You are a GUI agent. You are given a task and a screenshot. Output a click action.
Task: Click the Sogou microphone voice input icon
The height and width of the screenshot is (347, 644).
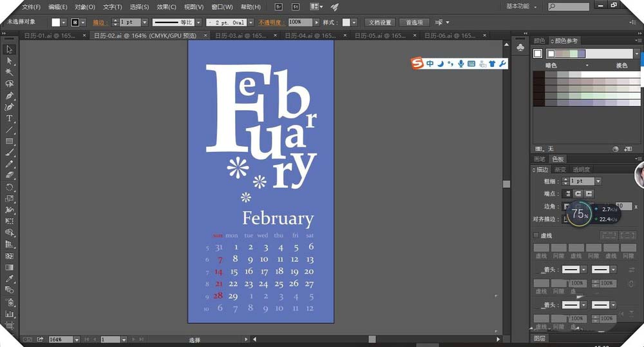[x=460, y=64]
